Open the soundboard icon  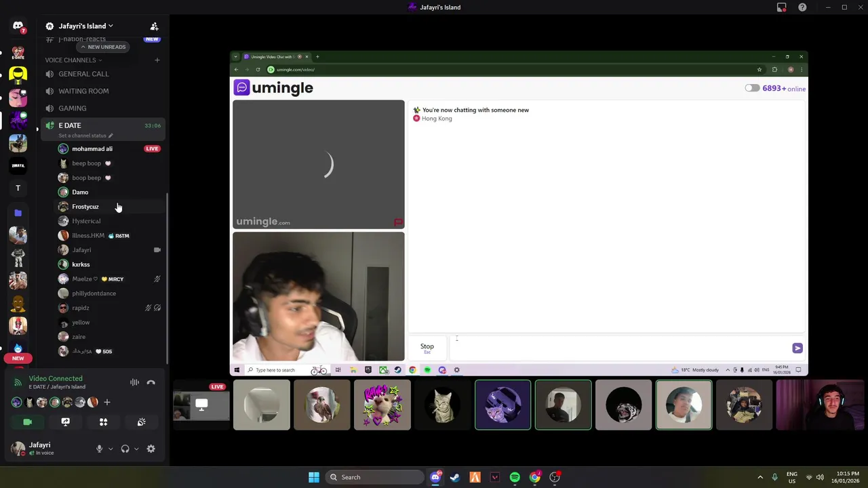pyautogui.click(x=141, y=422)
